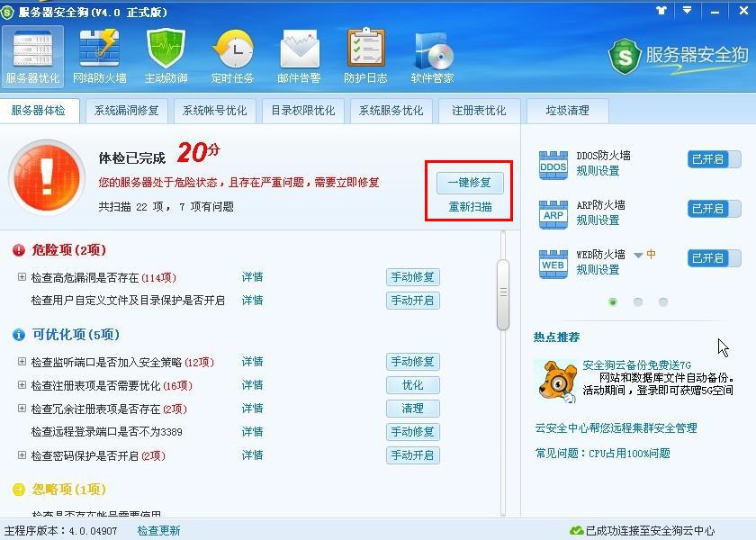This screenshot has width=756, height=540.
Task: Expand the 检查监听端口 tree item
Action: (22, 362)
